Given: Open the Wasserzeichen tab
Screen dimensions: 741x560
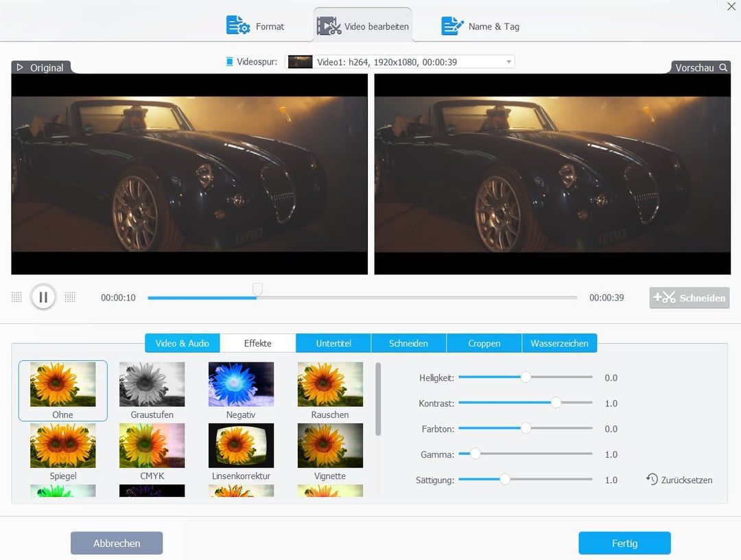Looking at the screenshot, I should pyautogui.click(x=559, y=343).
